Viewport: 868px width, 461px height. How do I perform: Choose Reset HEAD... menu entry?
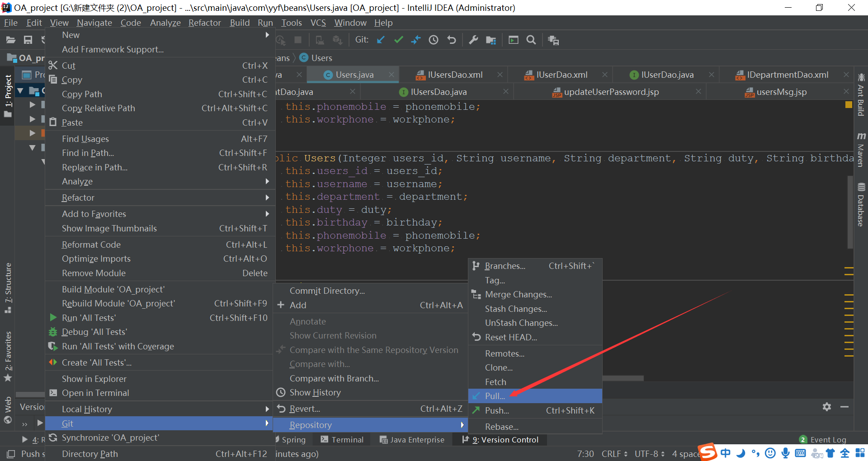(535, 337)
